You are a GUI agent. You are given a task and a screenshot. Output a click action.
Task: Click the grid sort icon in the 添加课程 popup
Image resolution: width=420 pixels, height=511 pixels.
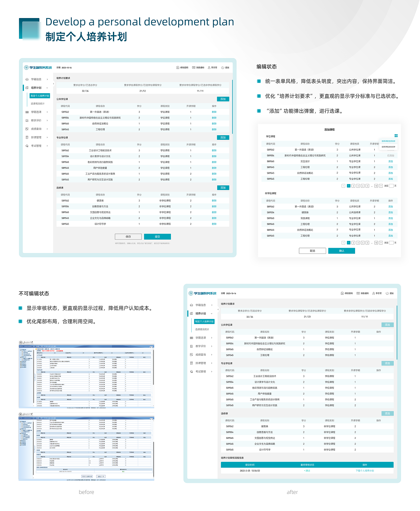click(396, 136)
